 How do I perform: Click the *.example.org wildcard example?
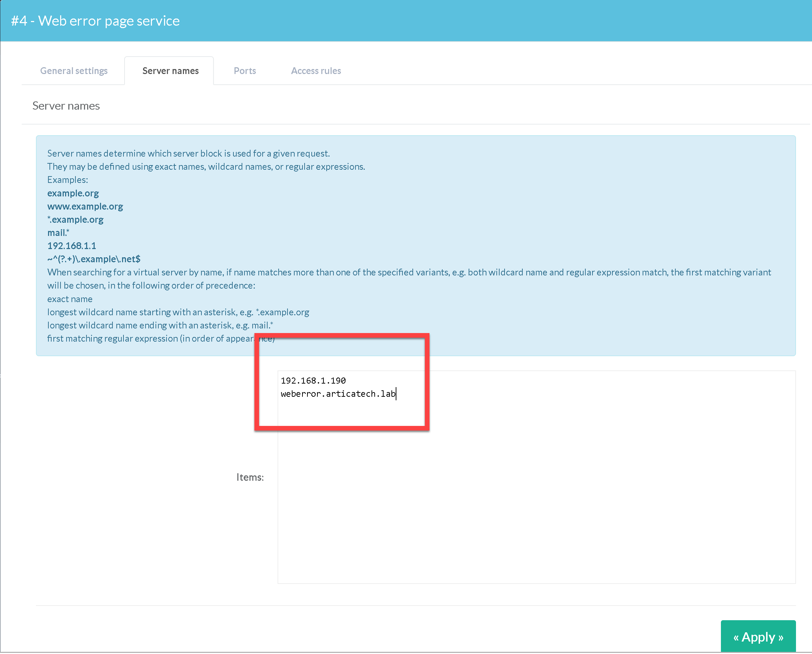(x=75, y=220)
